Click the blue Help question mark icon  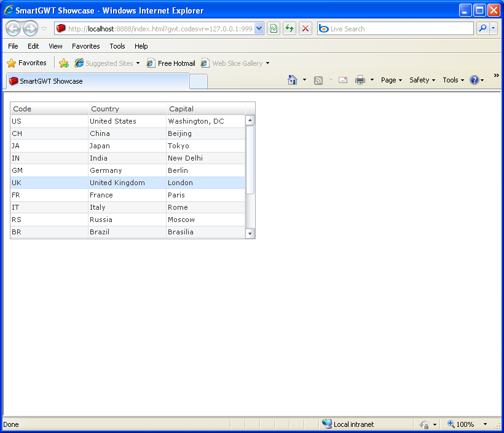tap(474, 80)
